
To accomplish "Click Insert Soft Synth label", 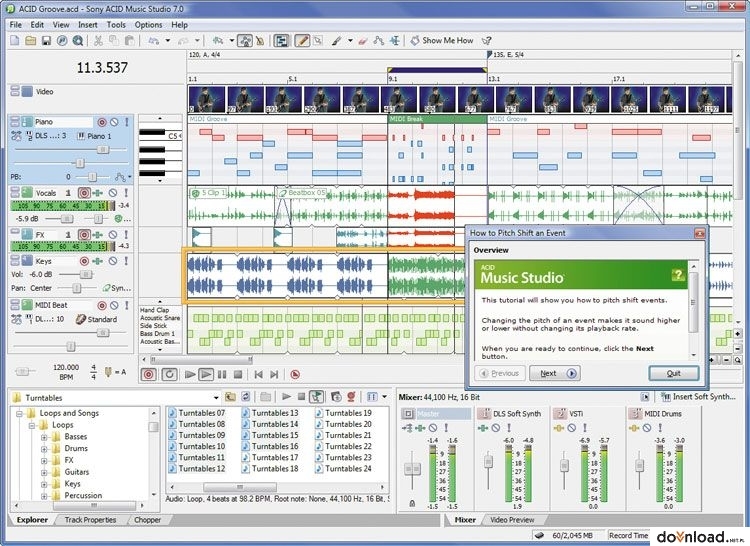I will (704, 397).
